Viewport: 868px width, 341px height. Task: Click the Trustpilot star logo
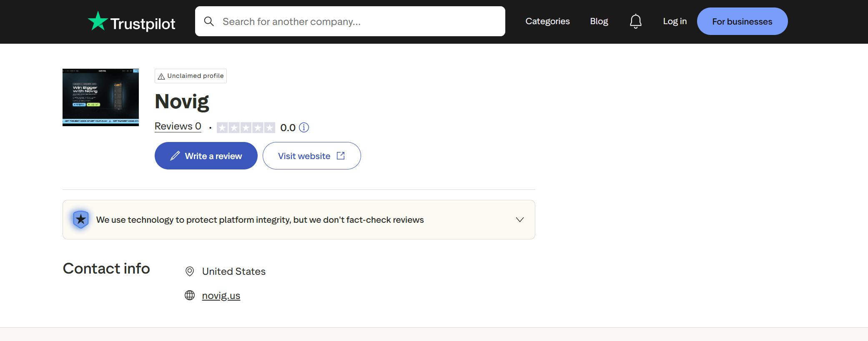tap(98, 21)
